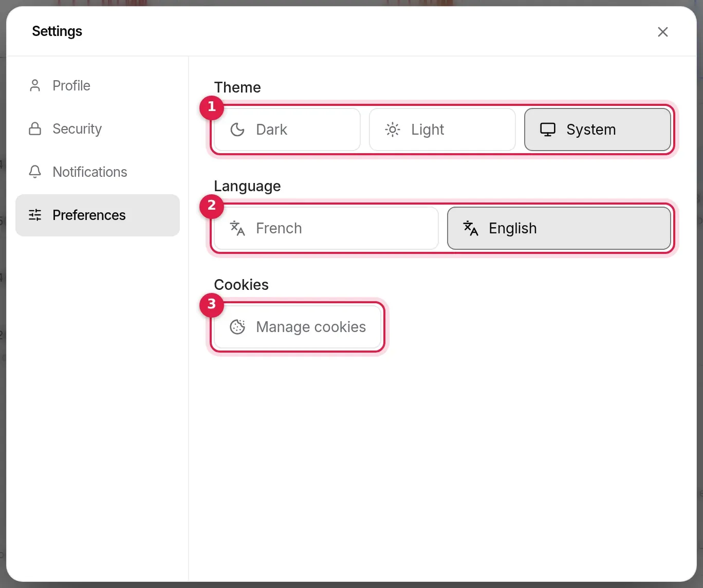Choose the Light theme option
This screenshot has width=703, height=588.
[x=442, y=130]
